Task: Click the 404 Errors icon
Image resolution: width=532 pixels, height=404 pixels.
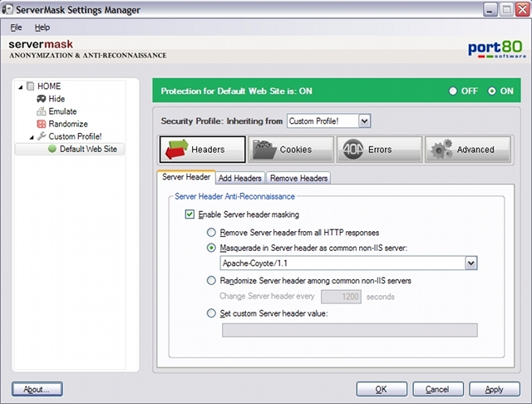Action: click(x=352, y=150)
